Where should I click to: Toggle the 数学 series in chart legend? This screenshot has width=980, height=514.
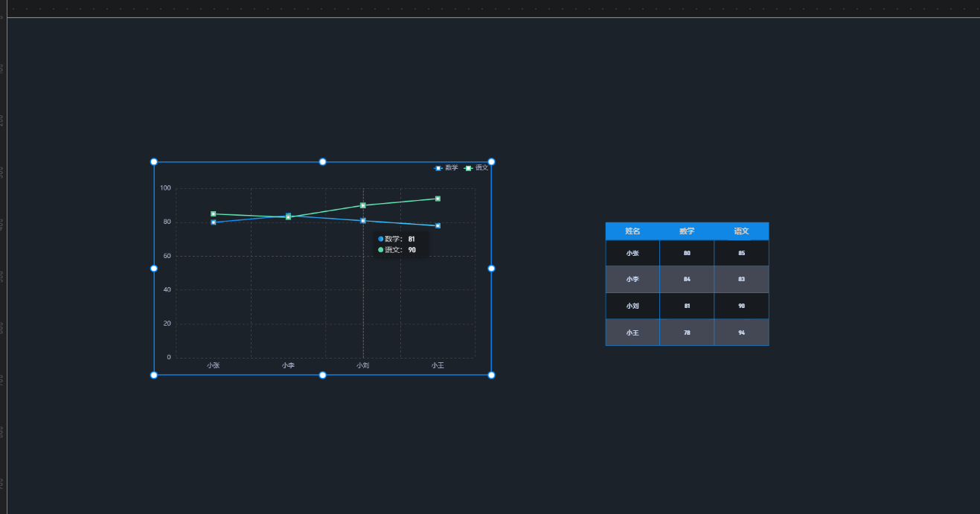tap(446, 168)
